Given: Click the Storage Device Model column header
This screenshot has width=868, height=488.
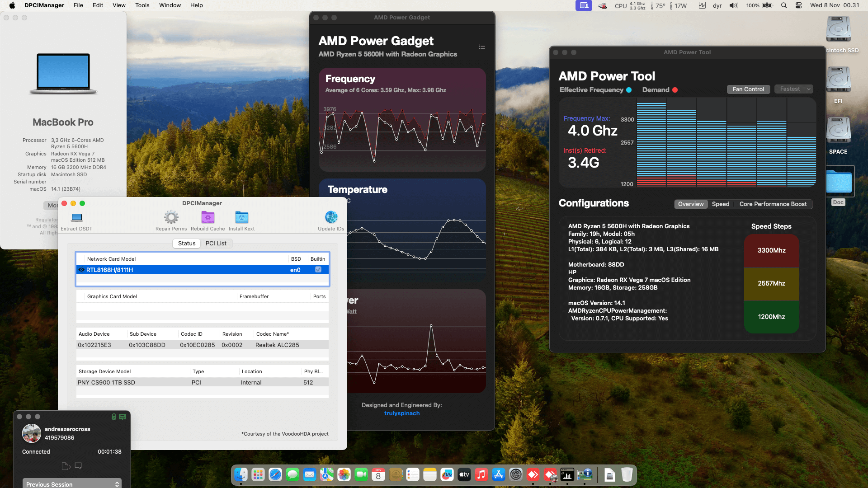Looking at the screenshot, I should pos(133,371).
